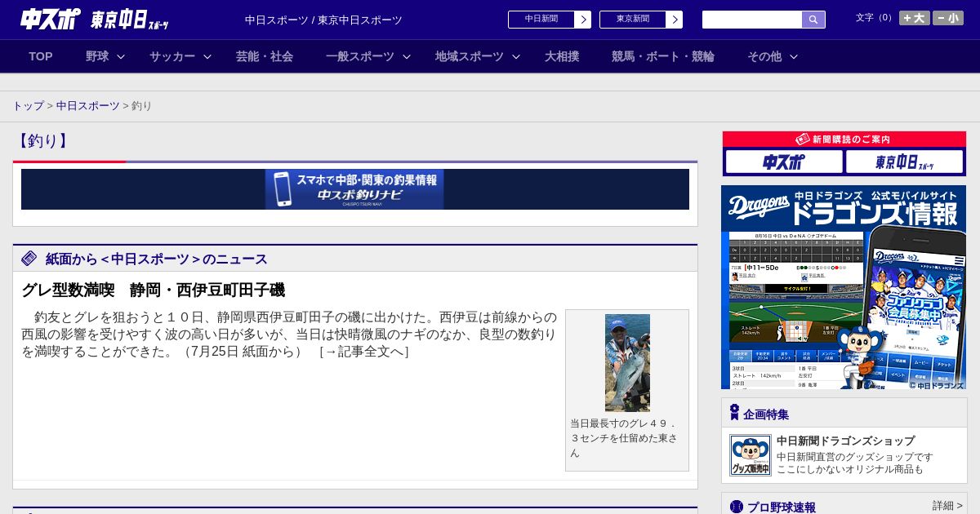Open the グレ型数満喫 article headline
This screenshot has width=980, height=514.
153,290
